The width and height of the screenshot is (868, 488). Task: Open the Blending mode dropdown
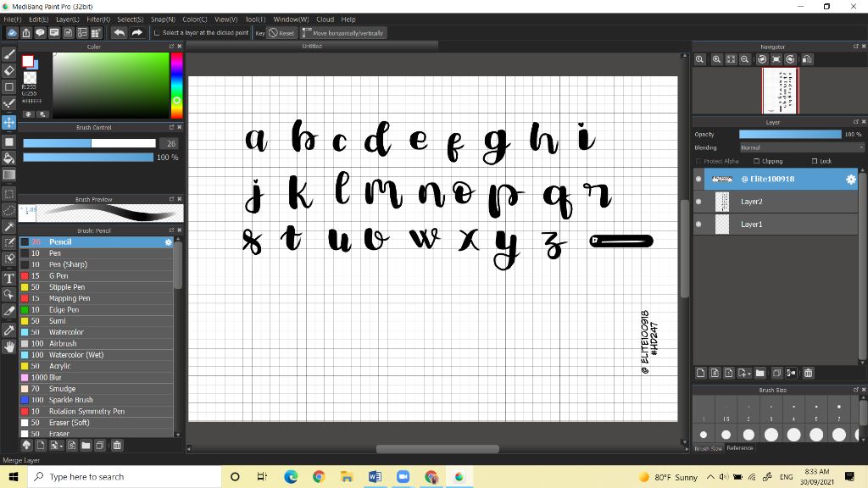pyautogui.click(x=802, y=147)
